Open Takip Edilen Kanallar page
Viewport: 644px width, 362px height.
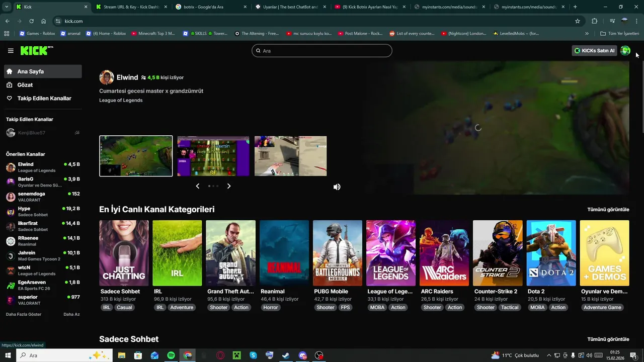pyautogui.click(x=43, y=99)
